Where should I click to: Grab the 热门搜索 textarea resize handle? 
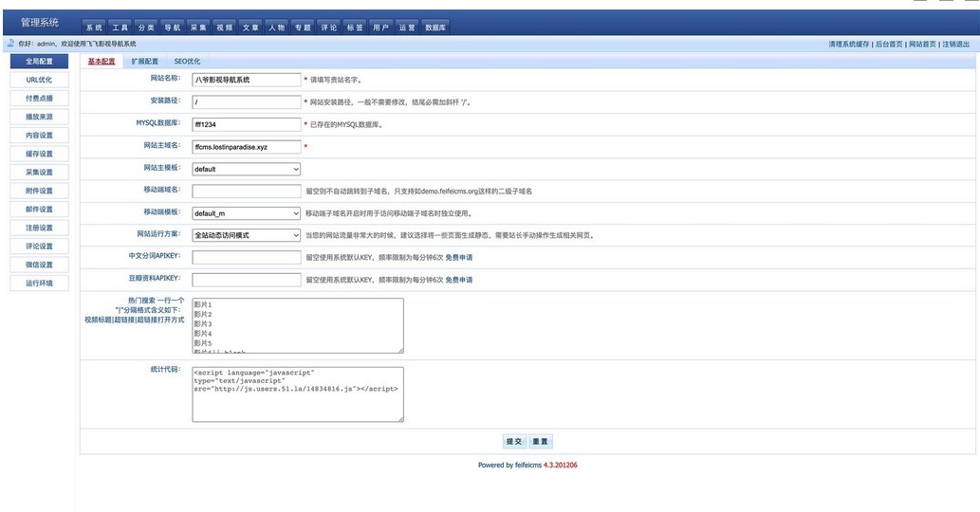pyautogui.click(x=400, y=350)
